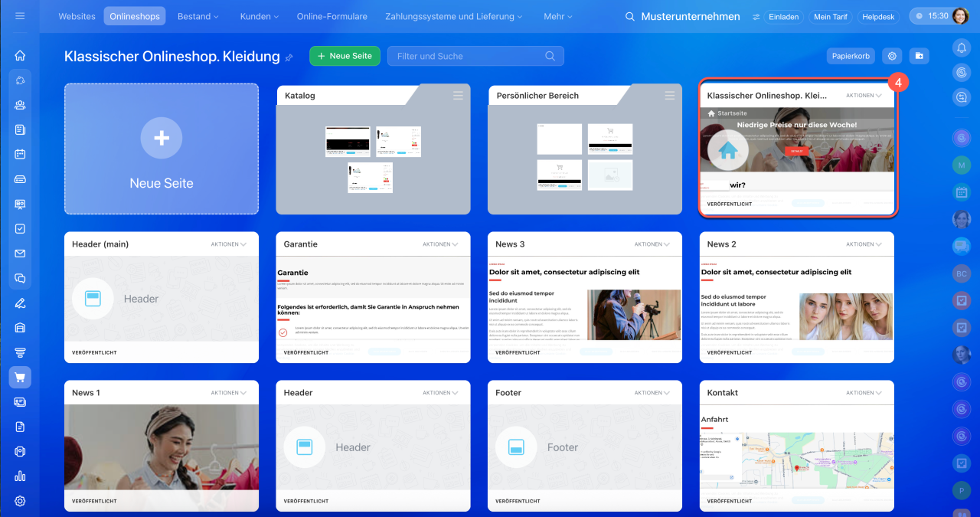Open the Footer page thumbnail
Screen dimensions: 980x517
click(x=585, y=447)
